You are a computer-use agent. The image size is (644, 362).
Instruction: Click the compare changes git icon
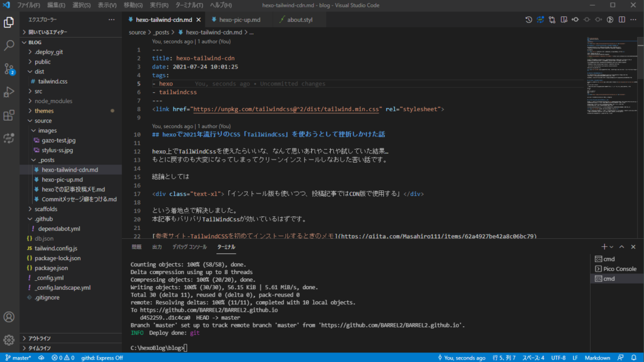(552, 19)
